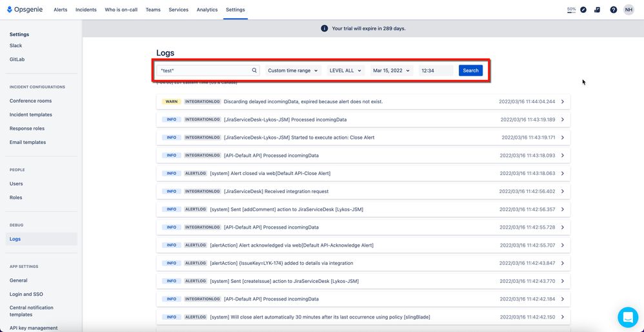The height and width of the screenshot is (332, 644).
Task: Open the compass quick-start icon
Action: (x=583, y=10)
